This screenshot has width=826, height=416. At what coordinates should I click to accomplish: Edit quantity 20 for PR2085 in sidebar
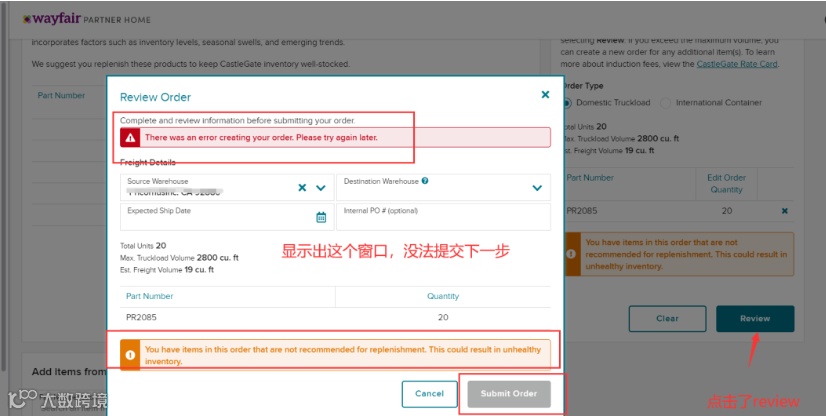click(726, 211)
